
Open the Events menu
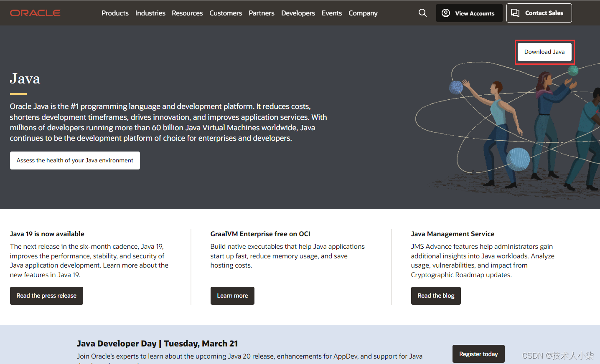pos(332,13)
